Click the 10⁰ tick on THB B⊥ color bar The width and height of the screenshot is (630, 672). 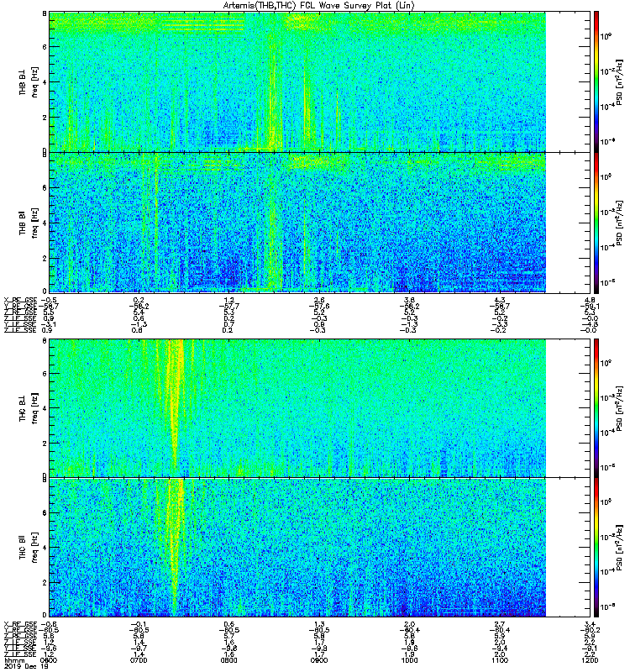[606, 36]
